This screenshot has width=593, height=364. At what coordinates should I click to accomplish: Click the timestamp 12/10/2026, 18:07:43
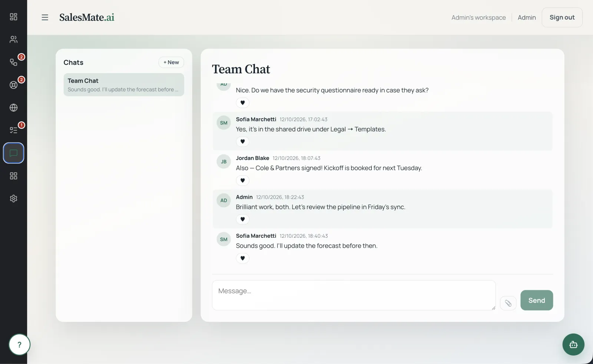296,158
